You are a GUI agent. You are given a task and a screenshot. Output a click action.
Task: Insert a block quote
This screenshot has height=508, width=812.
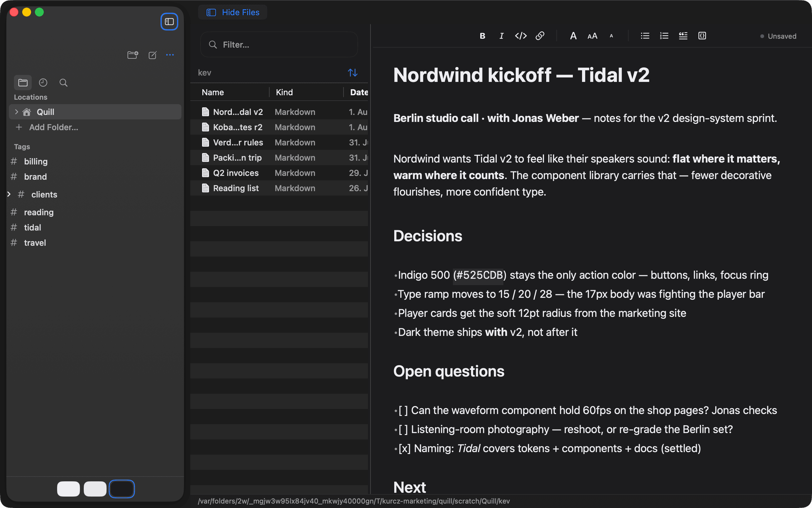[x=683, y=36]
